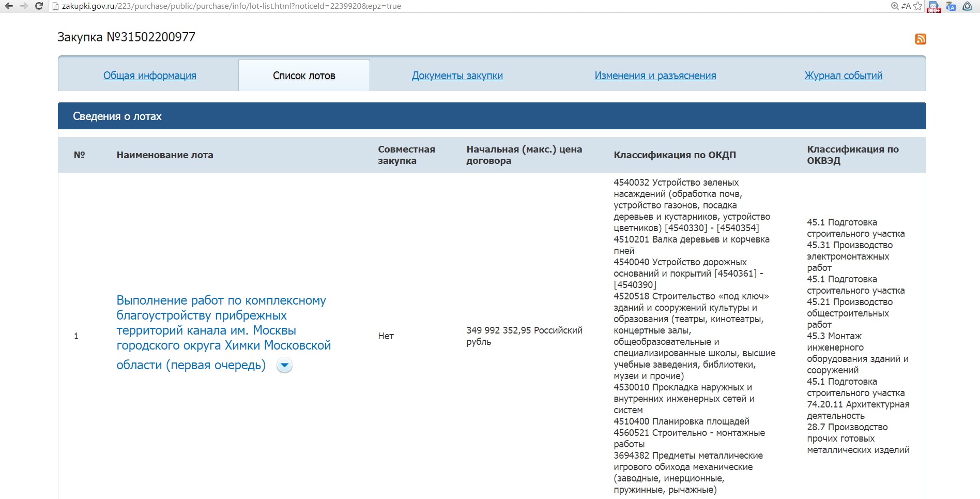Click the Наименование лота column header
Image resolution: width=980 pixels, height=499 pixels.
coord(165,155)
